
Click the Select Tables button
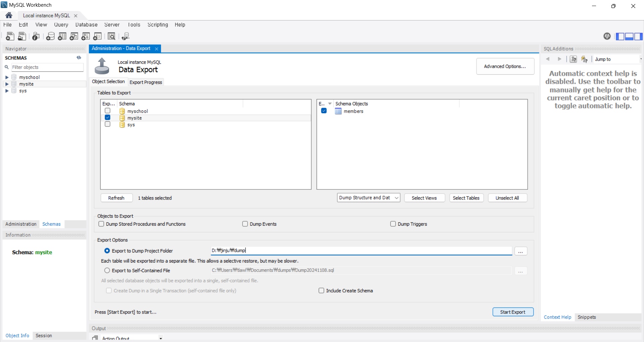[466, 198]
